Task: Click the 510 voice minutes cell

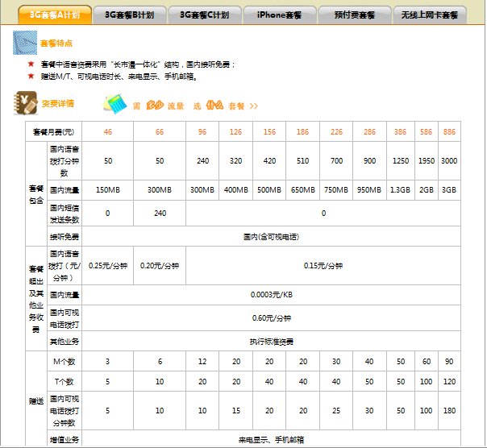Action: click(x=303, y=161)
